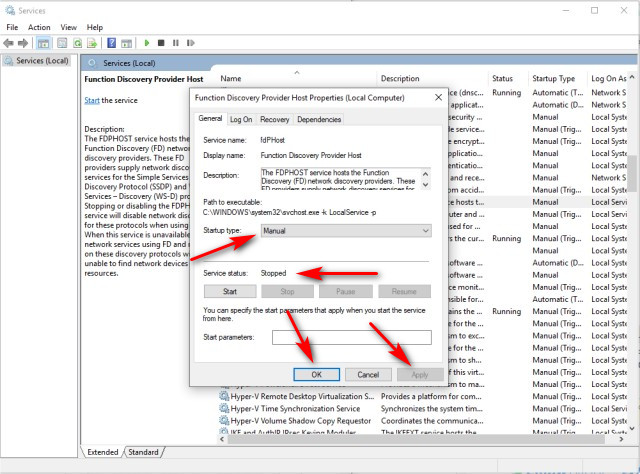Click the Export List toolbar icon
Image resolution: width=640 pixels, height=474 pixels.
92,43
